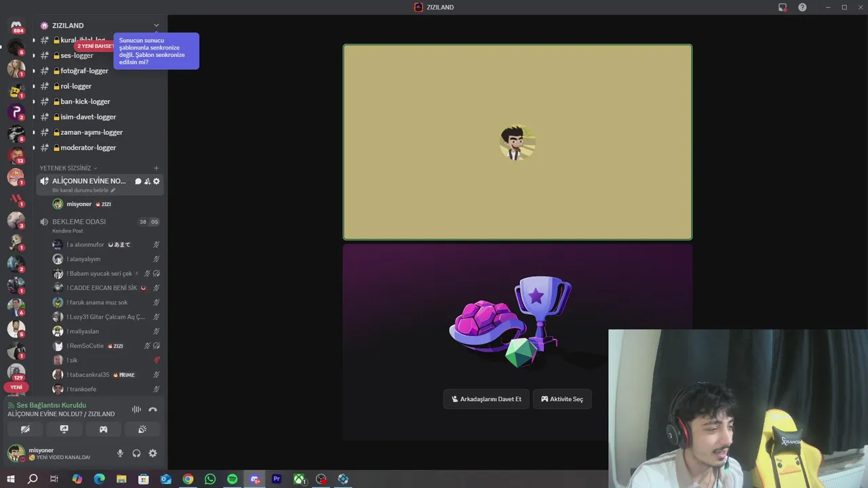This screenshot has height=488, width=868.
Task: Expand threads arrow beside zaman-aşımı-logger
Action: tap(34, 132)
